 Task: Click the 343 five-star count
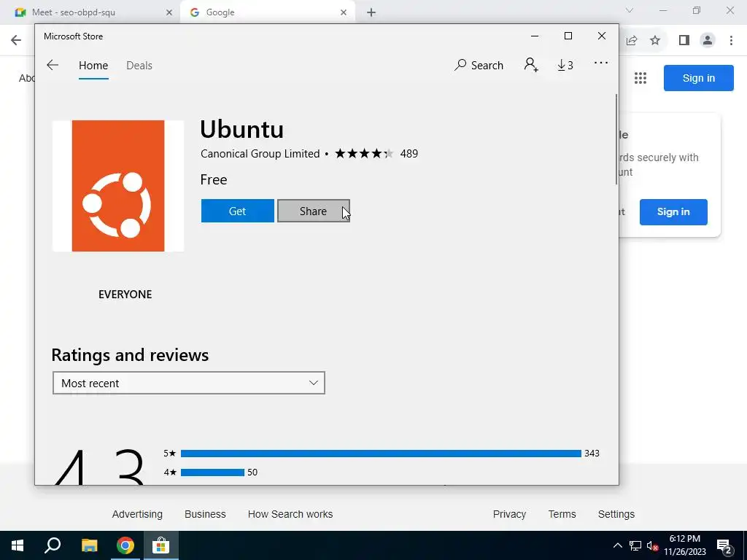click(x=592, y=454)
